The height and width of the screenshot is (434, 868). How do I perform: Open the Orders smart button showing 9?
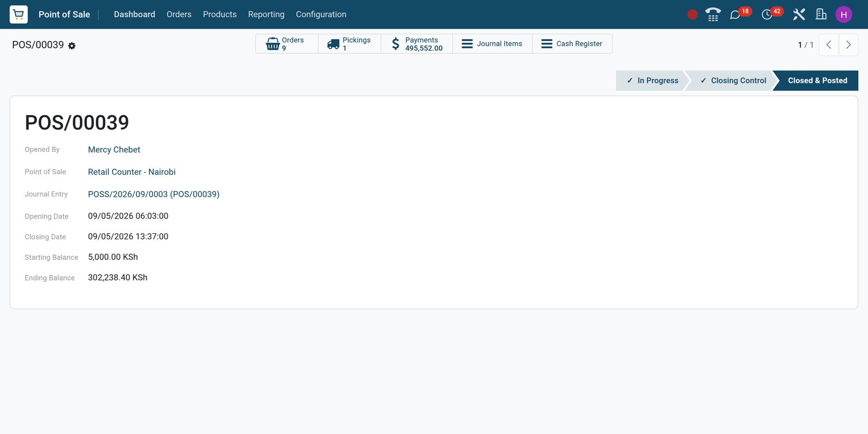287,44
